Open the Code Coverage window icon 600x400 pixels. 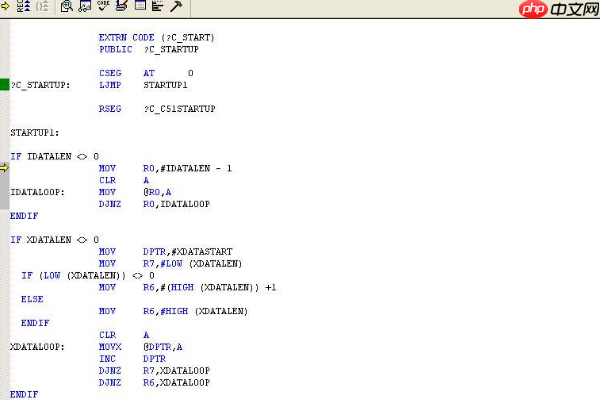(x=103, y=5)
